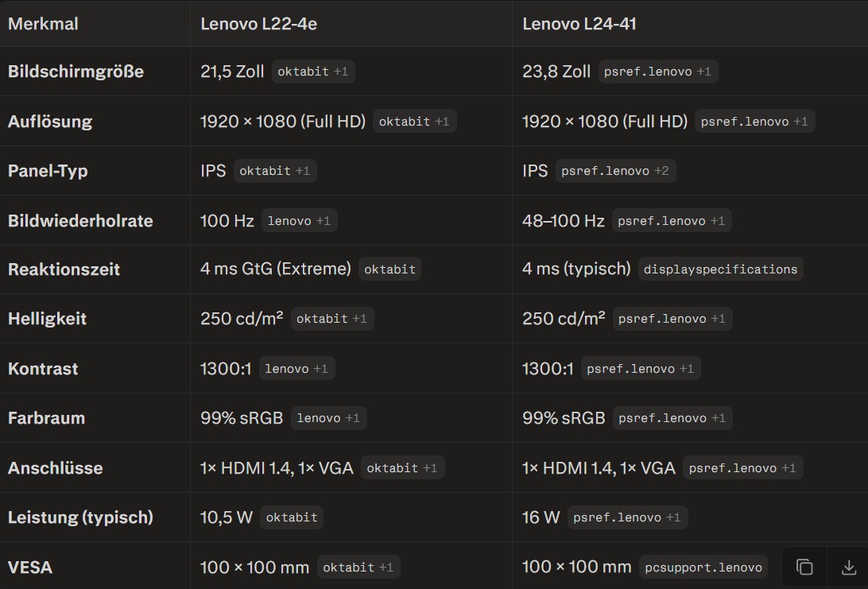
Task: Click the Helligkeit row label
Action: (x=47, y=318)
